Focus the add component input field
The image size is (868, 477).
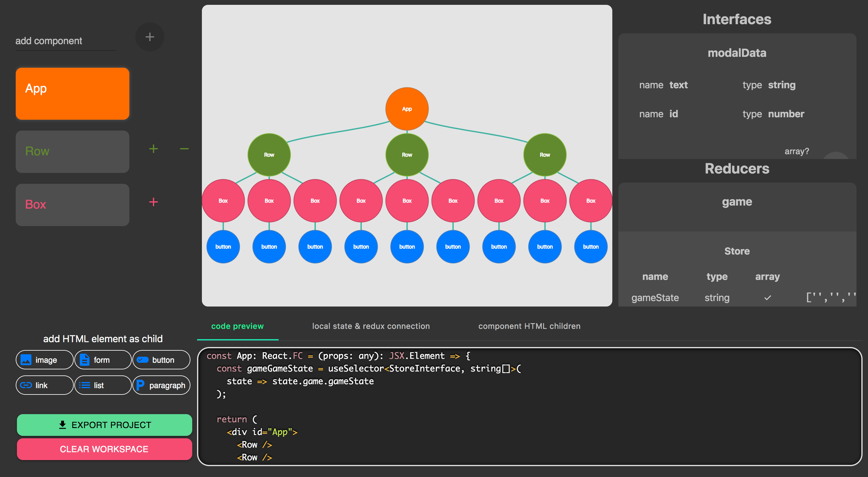65,41
